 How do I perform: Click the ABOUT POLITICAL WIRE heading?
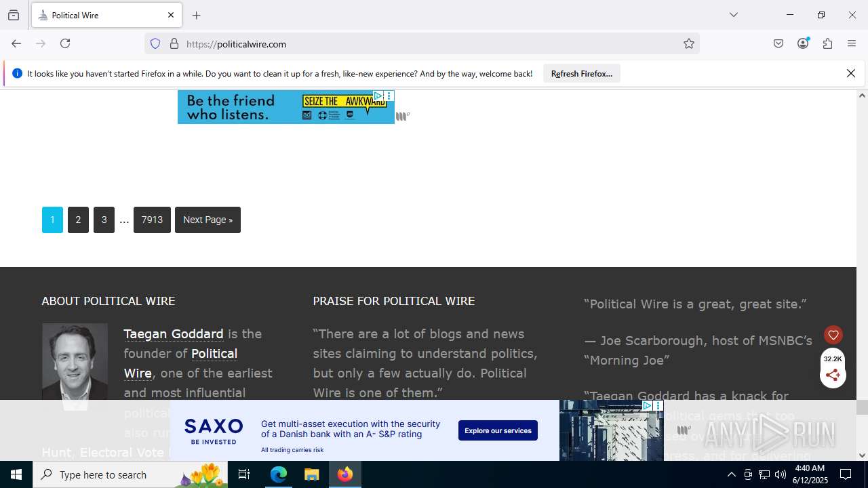[x=108, y=301]
